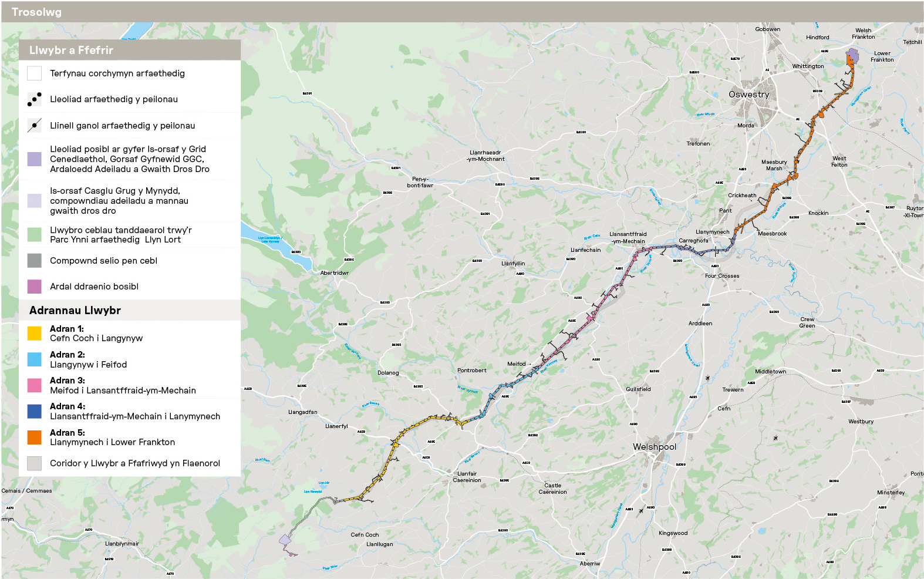Click the Llanfechain place label
The image size is (924, 579).
586,250
